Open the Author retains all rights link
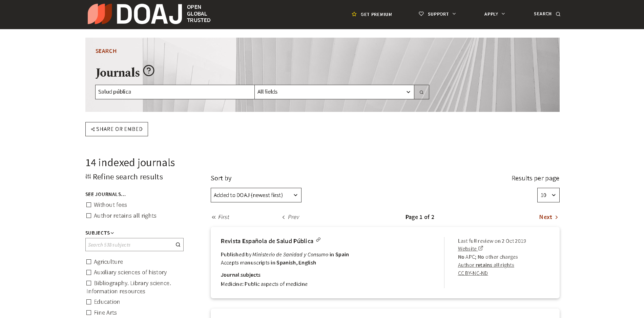 click(x=486, y=265)
